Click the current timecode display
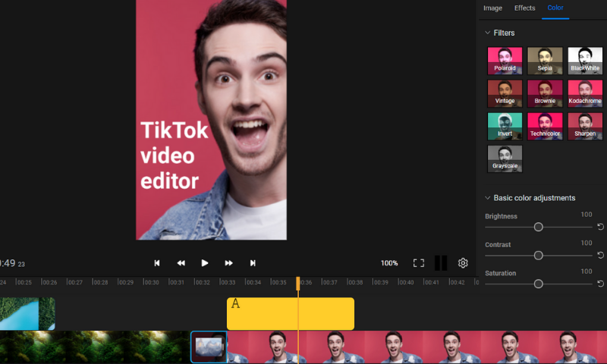 tap(12, 263)
